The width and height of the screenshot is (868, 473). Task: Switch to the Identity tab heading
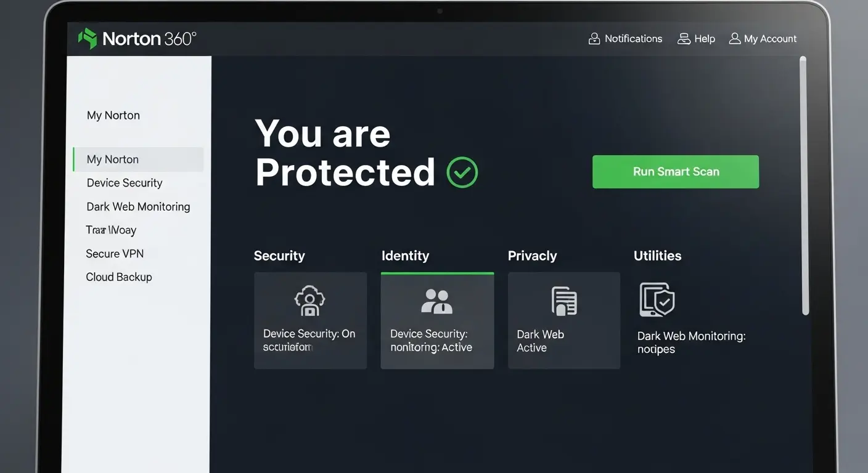(405, 256)
